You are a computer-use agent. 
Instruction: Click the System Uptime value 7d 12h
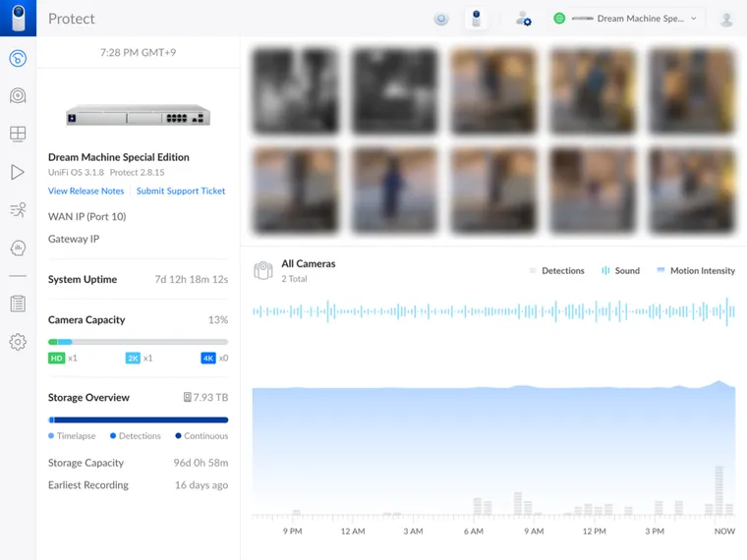tap(192, 280)
